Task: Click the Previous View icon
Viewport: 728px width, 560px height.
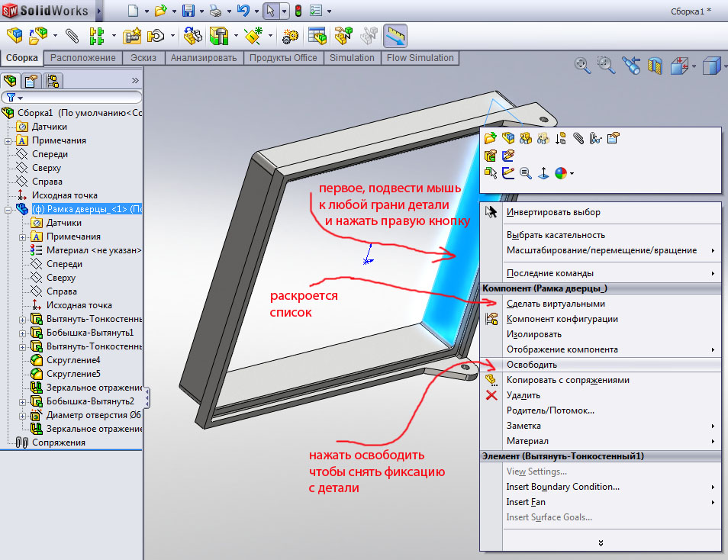Action: tap(630, 66)
